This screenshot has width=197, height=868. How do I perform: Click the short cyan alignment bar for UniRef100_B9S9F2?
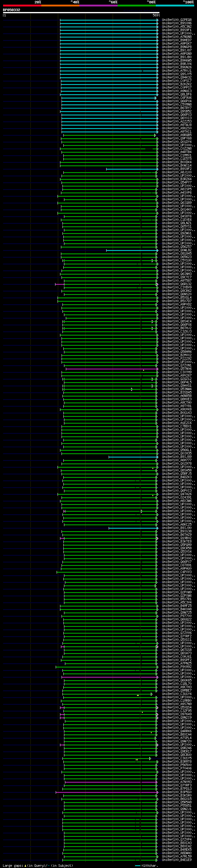click(x=132, y=169)
